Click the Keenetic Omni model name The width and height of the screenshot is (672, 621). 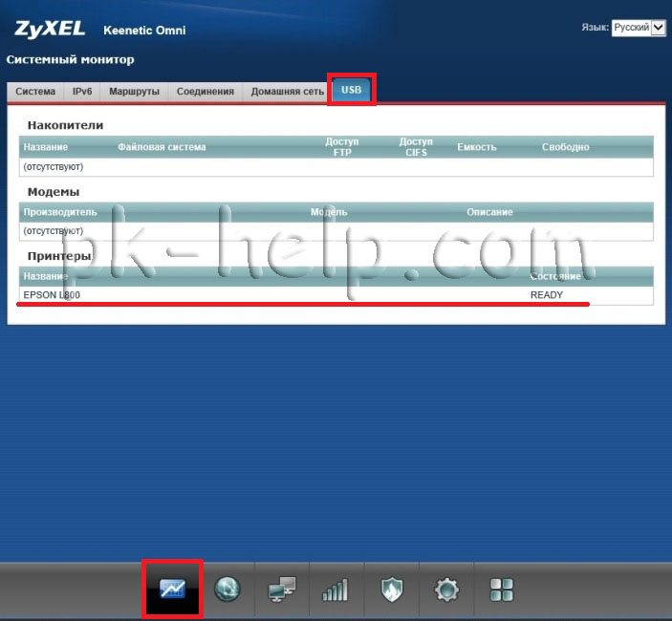tap(145, 31)
